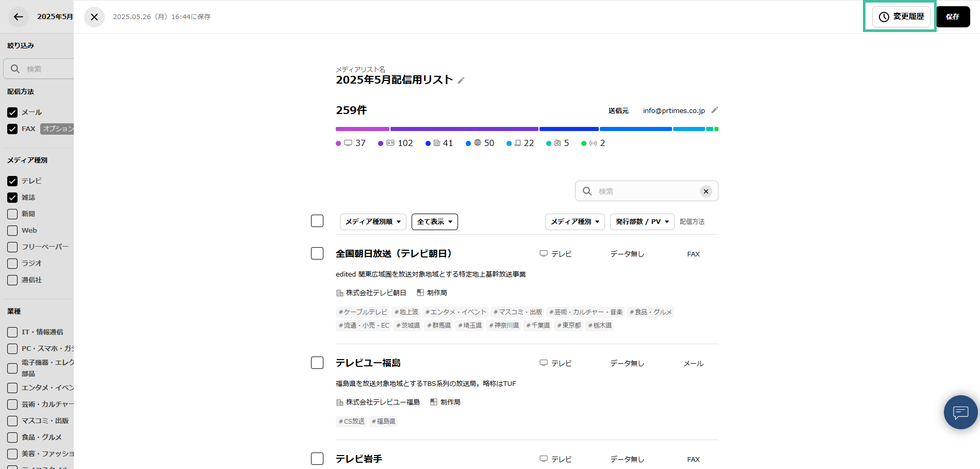Edit sender email with pencil icon

(x=714, y=110)
